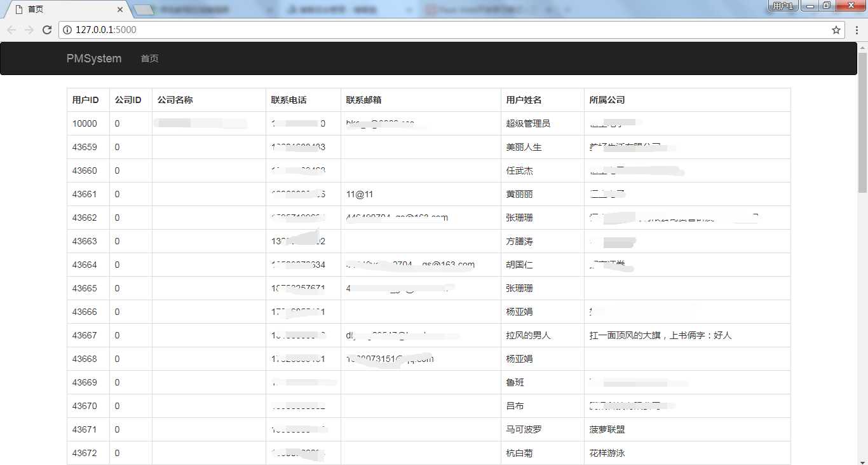
Task: Select the name 胡国仁
Action: tap(519, 265)
